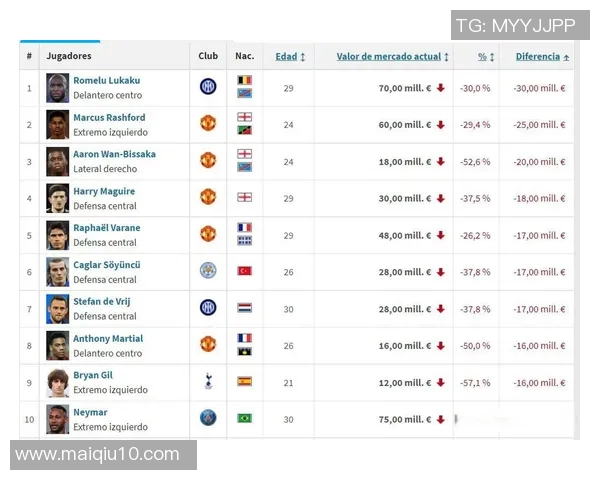Go to Harry Maguire's profile page
600x480 pixels.
pyautogui.click(x=104, y=191)
